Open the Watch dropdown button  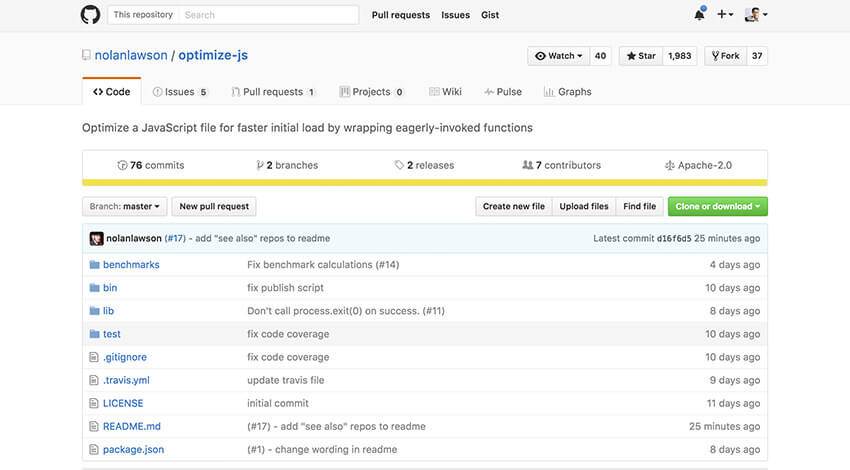pyautogui.click(x=558, y=56)
